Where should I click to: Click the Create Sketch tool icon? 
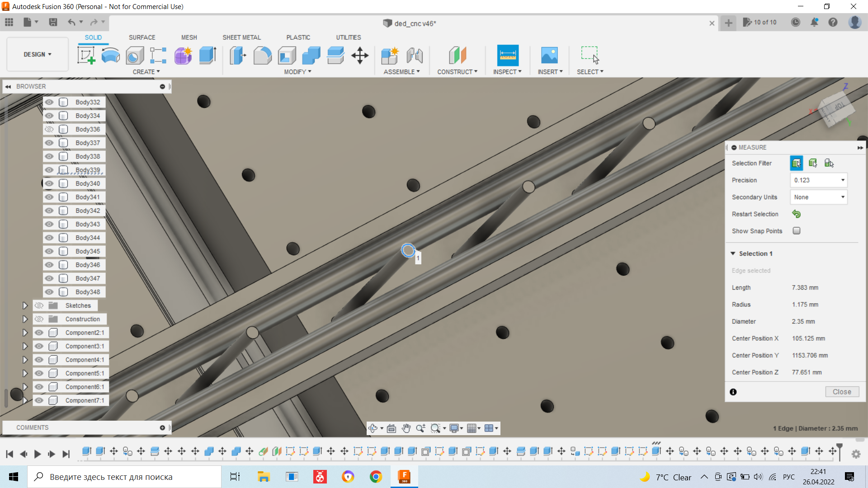point(86,56)
